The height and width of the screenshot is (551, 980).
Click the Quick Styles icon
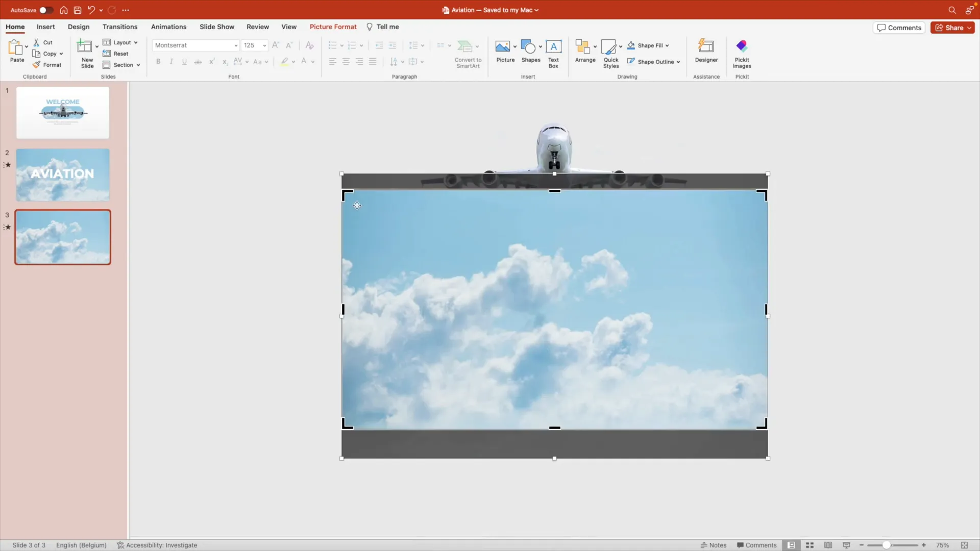point(609,46)
